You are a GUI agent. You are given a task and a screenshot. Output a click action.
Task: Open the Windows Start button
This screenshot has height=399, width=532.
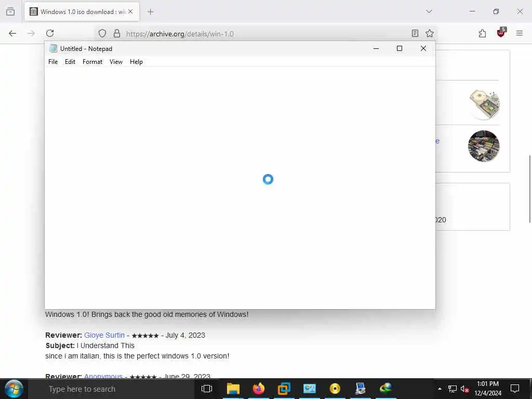(x=14, y=389)
